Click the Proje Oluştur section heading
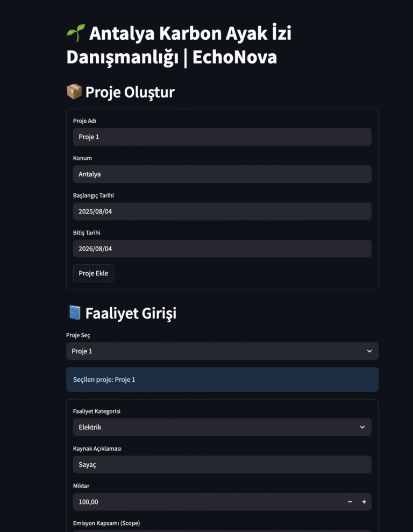This screenshot has width=413, height=532. coord(130,93)
